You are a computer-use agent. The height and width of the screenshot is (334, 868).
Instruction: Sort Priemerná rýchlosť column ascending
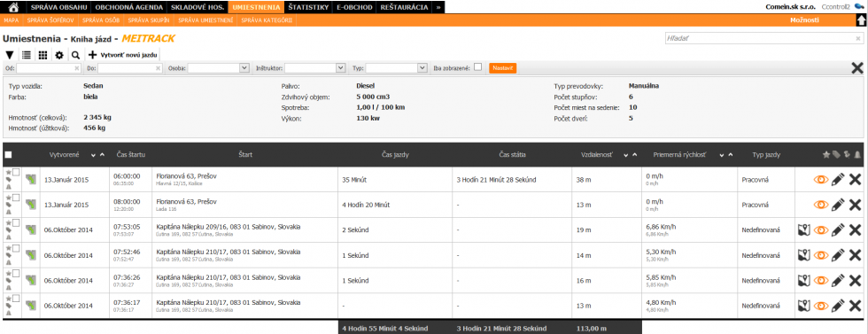point(730,155)
